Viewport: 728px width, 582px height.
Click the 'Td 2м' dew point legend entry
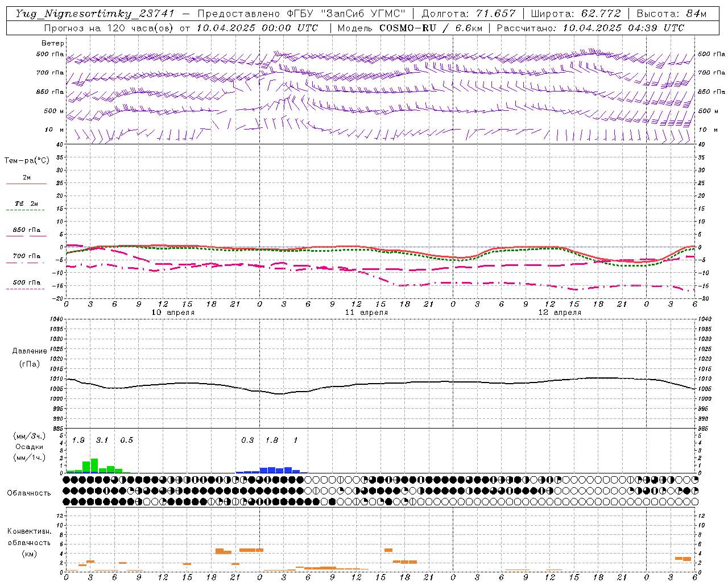pyautogui.click(x=27, y=203)
